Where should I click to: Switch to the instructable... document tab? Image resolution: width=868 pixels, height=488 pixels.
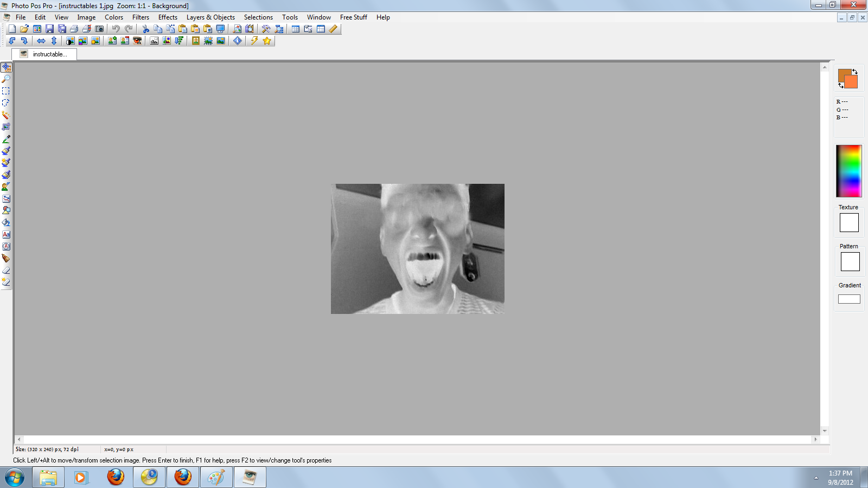(44, 54)
